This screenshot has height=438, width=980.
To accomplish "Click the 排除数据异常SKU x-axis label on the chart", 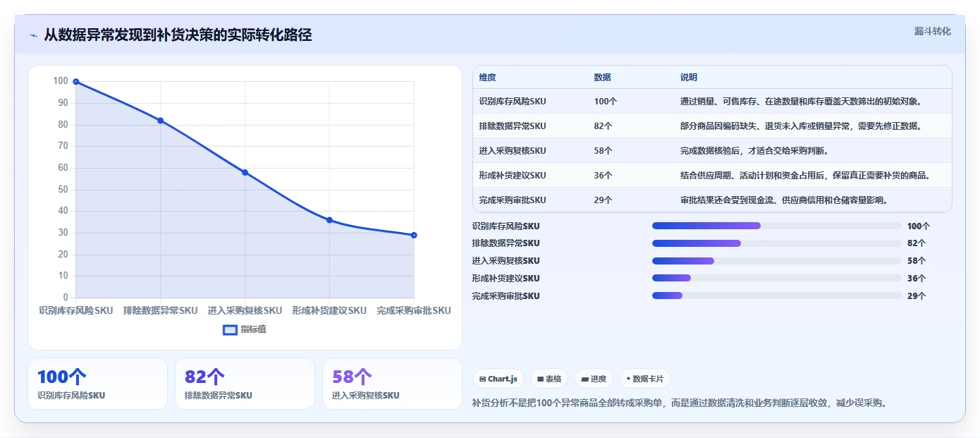I will pyautogui.click(x=161, y=310).
